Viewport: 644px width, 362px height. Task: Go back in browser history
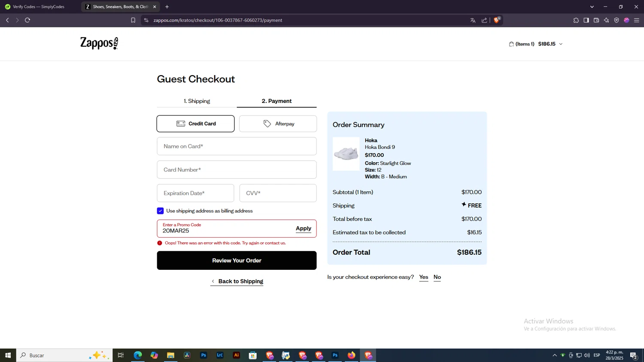[7, 20]
